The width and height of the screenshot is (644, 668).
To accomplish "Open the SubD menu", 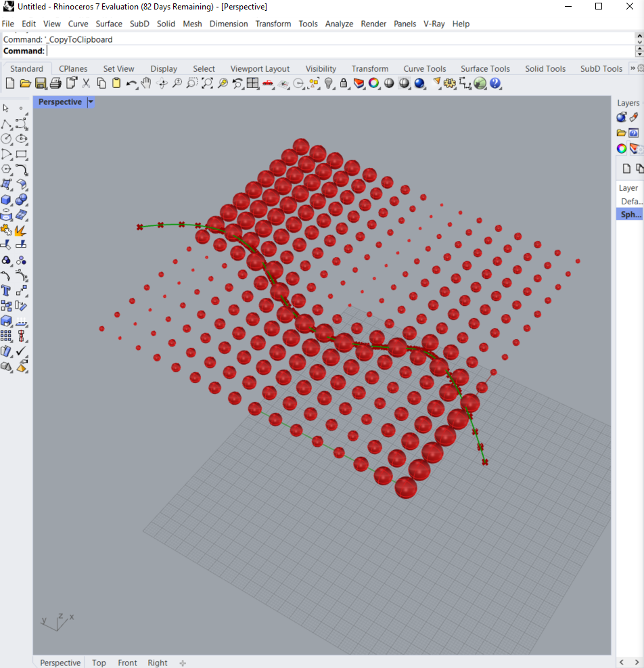I will click(139, 24).
